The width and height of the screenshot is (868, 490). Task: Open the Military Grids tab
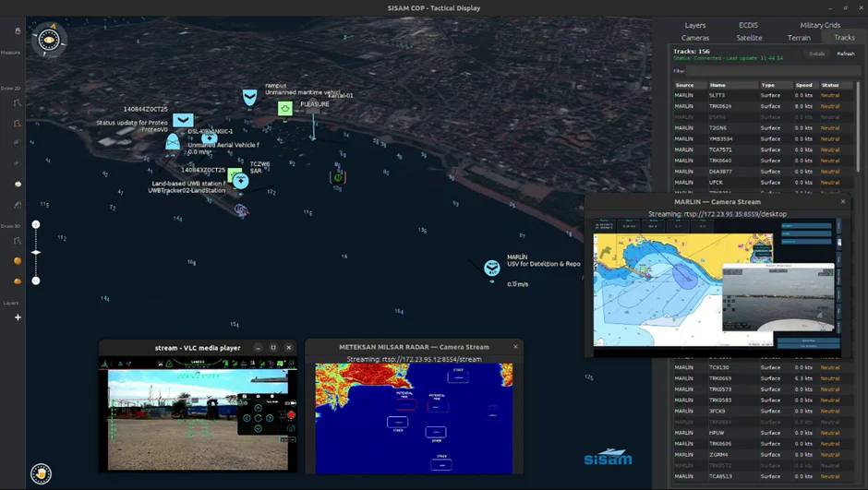(820, 26)
